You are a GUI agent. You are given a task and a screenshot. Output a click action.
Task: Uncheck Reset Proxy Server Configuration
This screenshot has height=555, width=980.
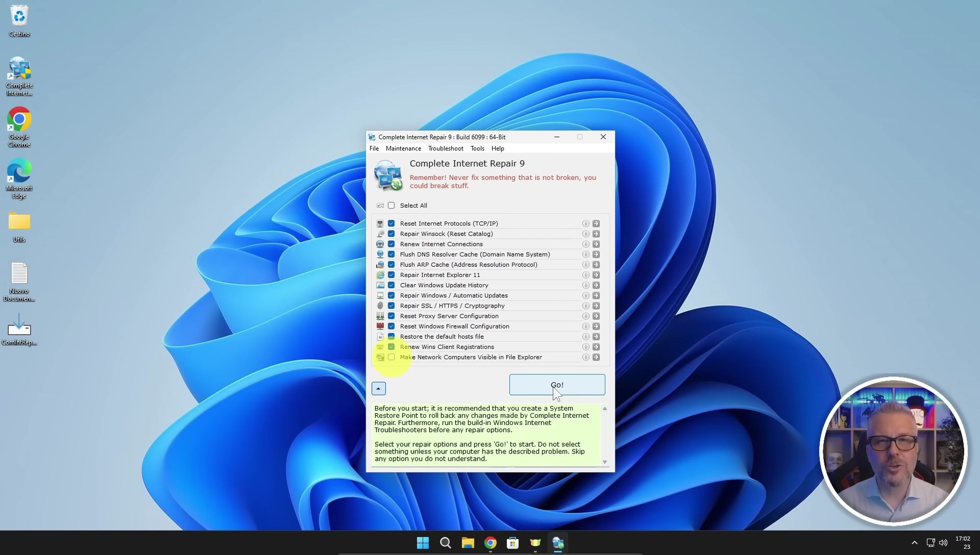pos(391,316)
